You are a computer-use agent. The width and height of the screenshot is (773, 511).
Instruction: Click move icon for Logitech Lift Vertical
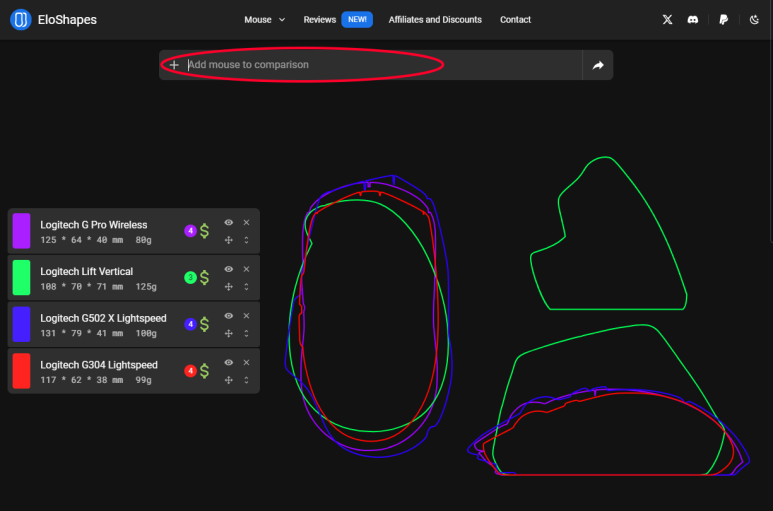[229, 287]
